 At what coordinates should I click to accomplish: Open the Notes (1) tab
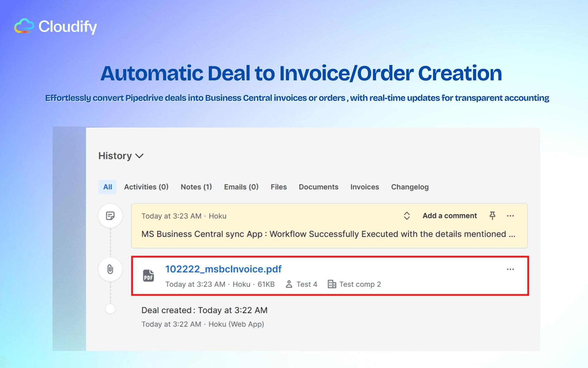[x=196, y=187]
